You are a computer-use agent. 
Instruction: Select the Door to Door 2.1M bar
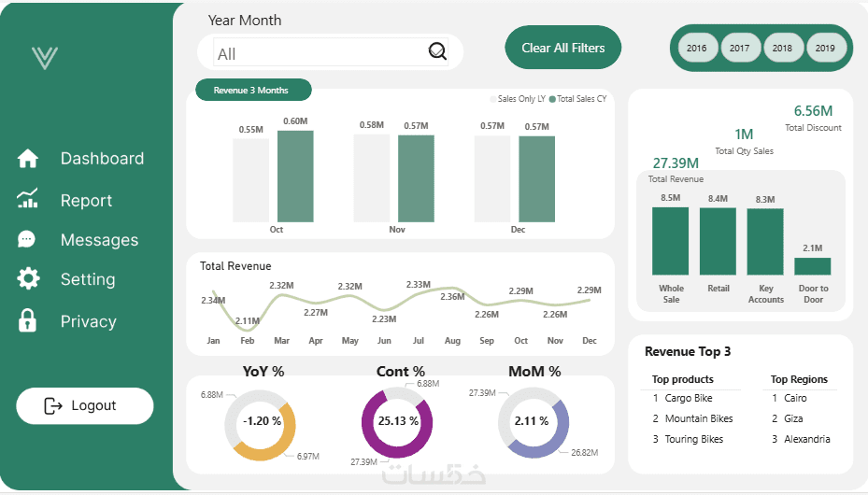coord(813,266)
